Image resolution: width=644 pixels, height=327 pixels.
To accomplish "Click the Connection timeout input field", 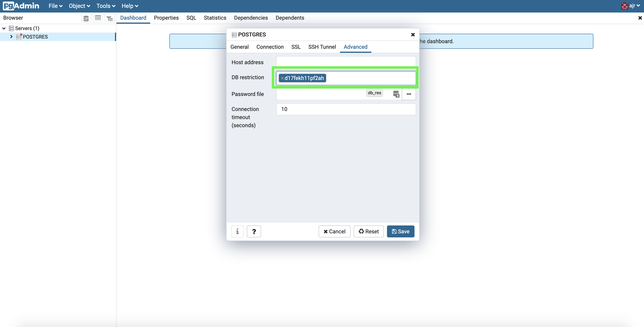I will pyautogui.click(x=346, y=109).
